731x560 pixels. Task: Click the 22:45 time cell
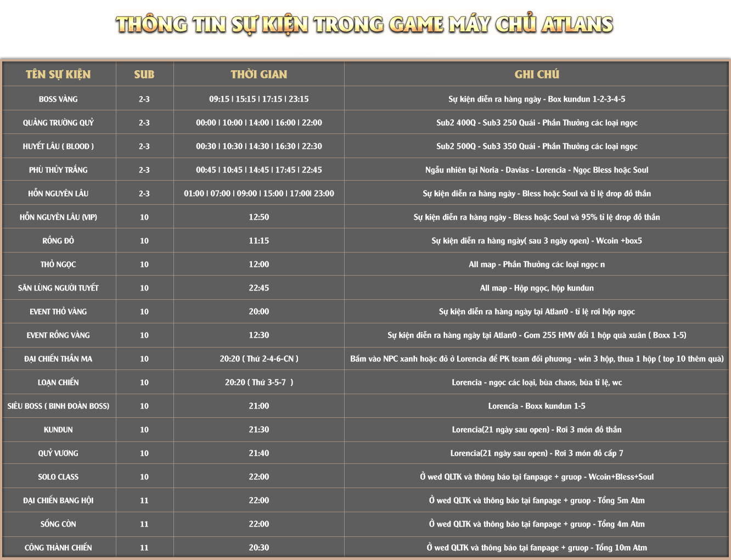point(259,288)
